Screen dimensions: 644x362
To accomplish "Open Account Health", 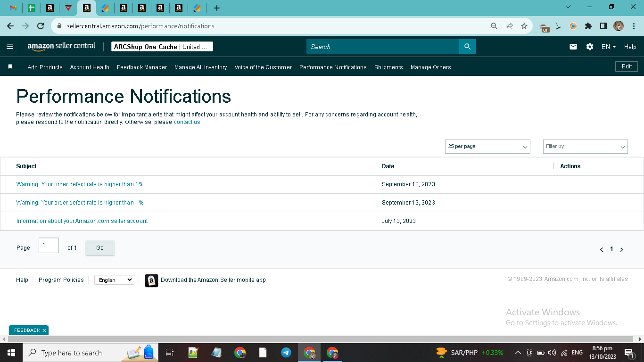I will (x=90, y=67).
